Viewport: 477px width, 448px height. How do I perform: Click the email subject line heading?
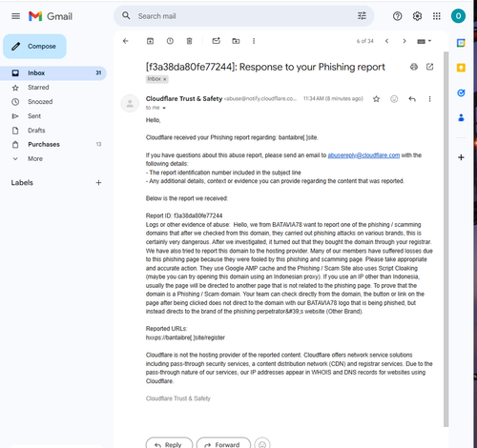[265, 67]
